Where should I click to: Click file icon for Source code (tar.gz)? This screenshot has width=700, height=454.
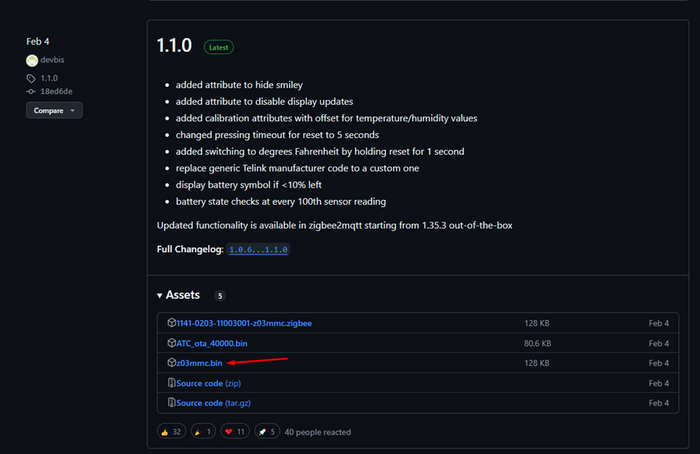pyautogui.click(x=171, y=402)
